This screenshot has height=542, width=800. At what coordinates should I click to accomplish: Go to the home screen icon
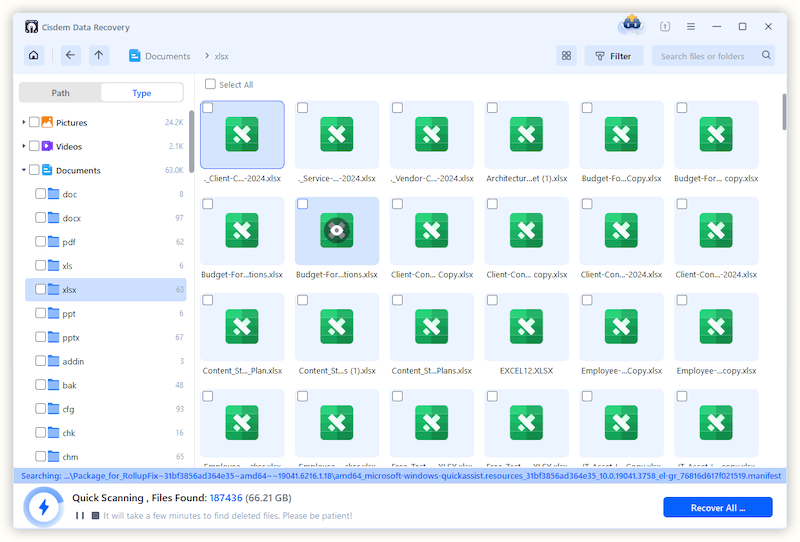tap(34, 55)
